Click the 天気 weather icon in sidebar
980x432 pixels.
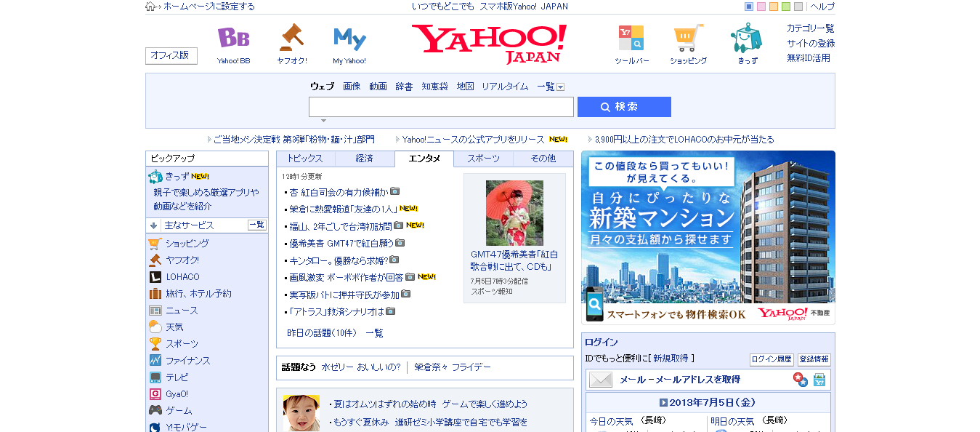pyautogui.click(x=155, y=327)
